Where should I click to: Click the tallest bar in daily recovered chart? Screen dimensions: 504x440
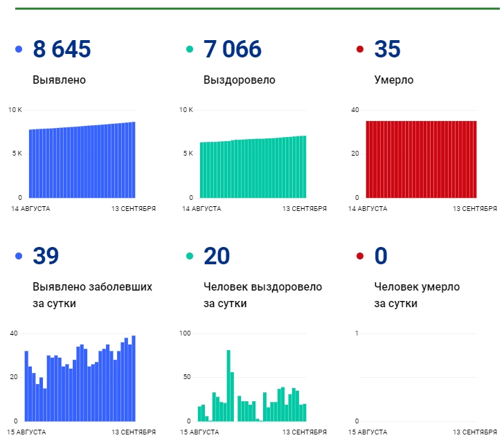click(228, 386)
